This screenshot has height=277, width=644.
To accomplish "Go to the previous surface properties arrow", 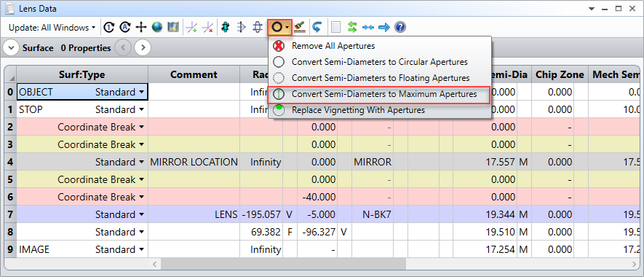I will click(x=123, y=47).
